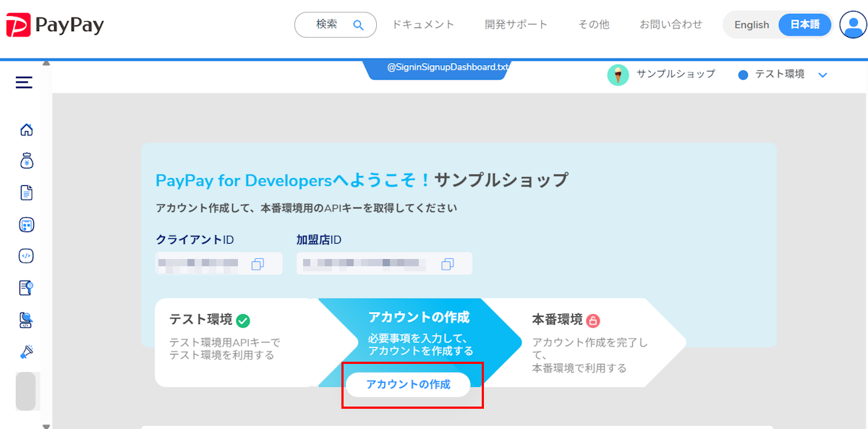This screenshot has height=429, width=868.
Task: Open the megaphone announcements icon
Action: click(26, 352)
